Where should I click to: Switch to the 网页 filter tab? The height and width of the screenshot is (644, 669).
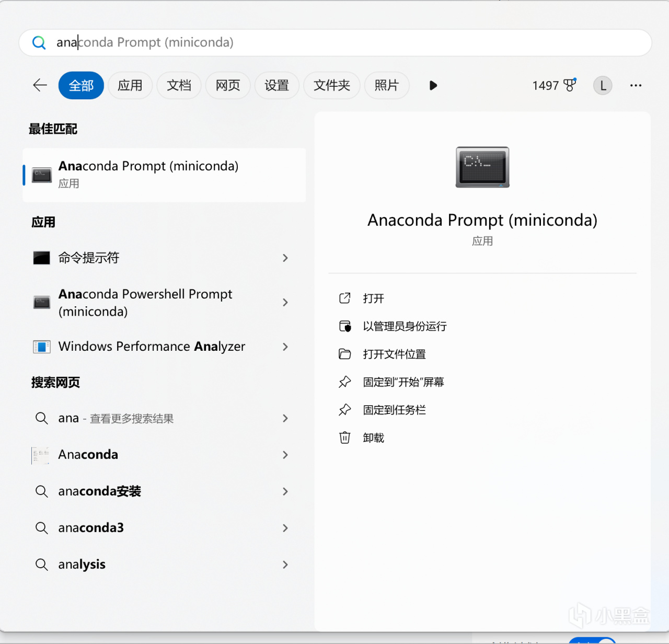(x=228, y=85)
